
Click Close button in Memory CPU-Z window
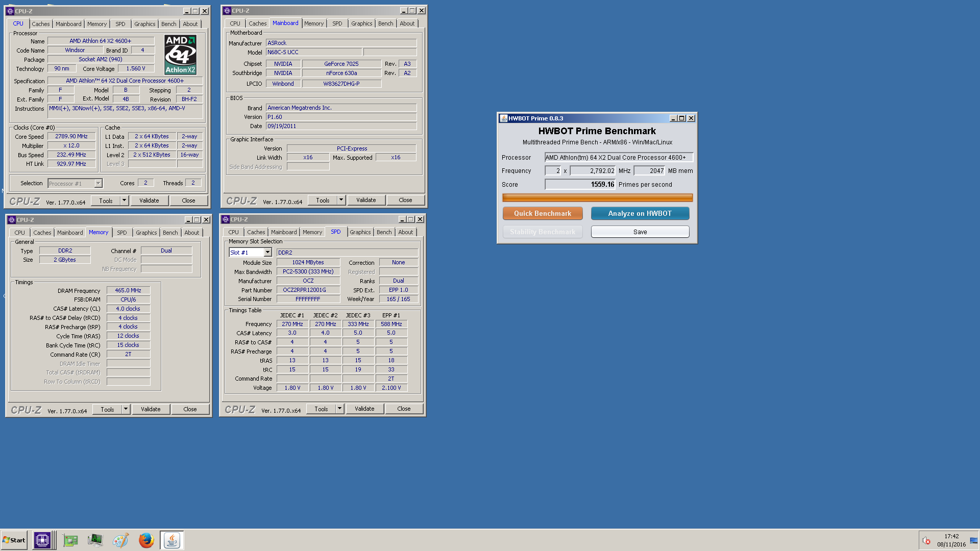pos(190,409)
